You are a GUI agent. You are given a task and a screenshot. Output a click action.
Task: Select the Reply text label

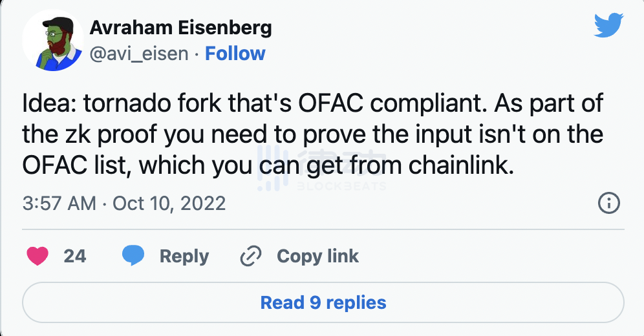click(184, 257)
